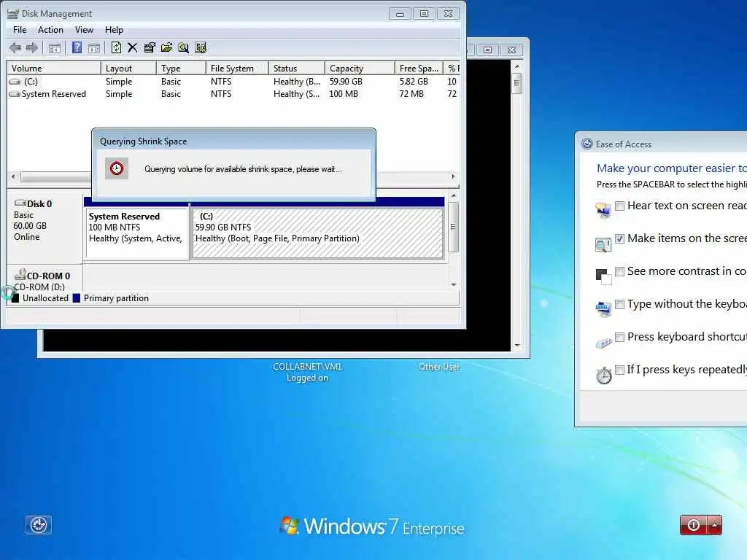Sort by the Free Space column header
The image size is (747, 560).
419,68
